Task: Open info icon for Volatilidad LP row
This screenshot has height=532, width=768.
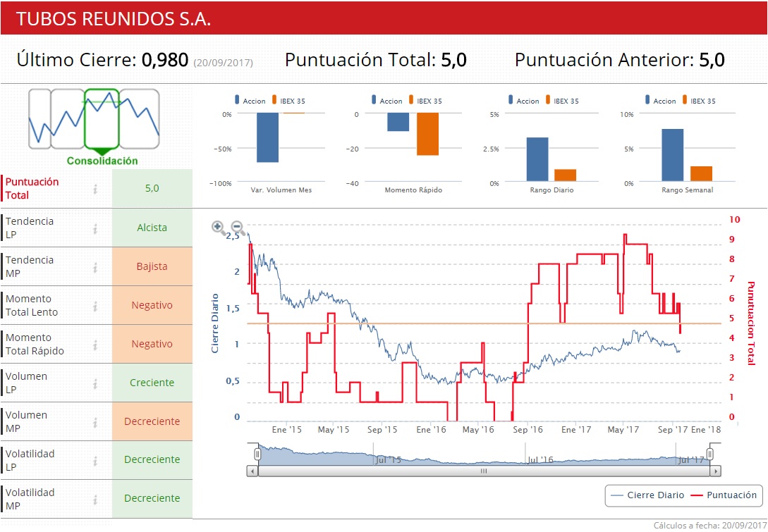Action: tap(95, 461)
